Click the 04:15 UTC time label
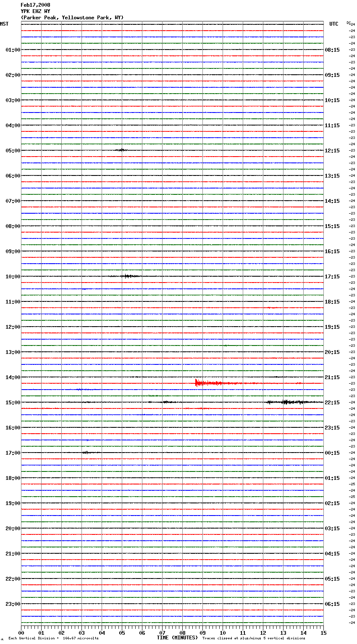This screenshot has width=357, height=644. 332,554
